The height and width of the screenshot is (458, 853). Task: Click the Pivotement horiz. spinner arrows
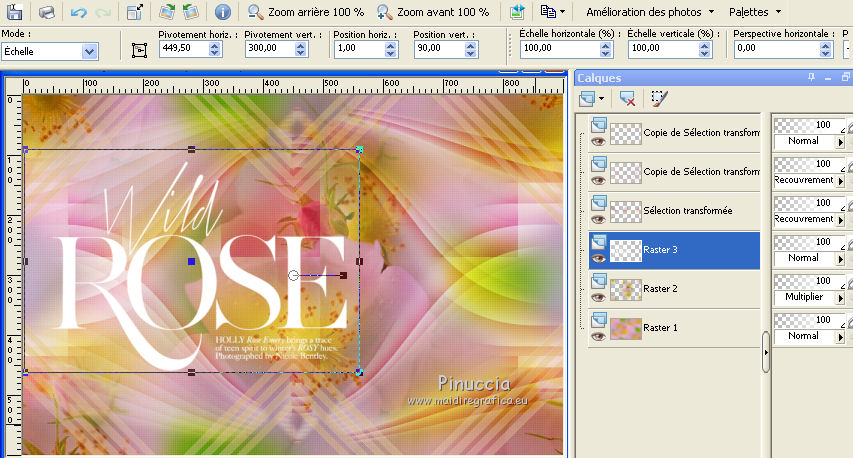pos(215,49)
